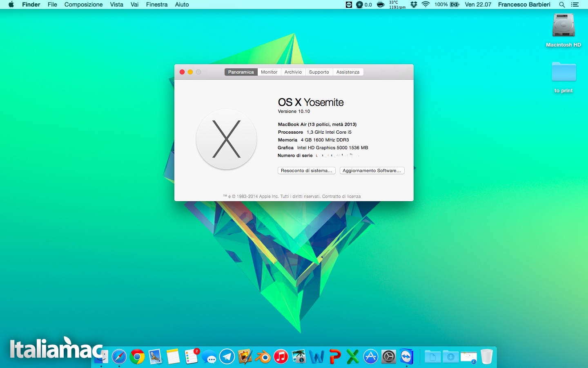This screenshot has width=588, height=368.
Task: Open the Wi-Fi status menu
Action: pyautogui.click(x=426, y=4)
